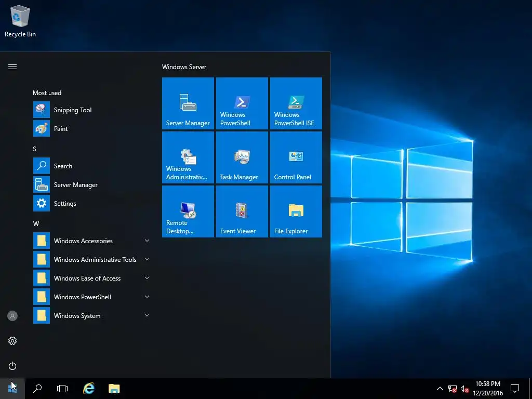Expand the Windows PowerShell folder

91,297
